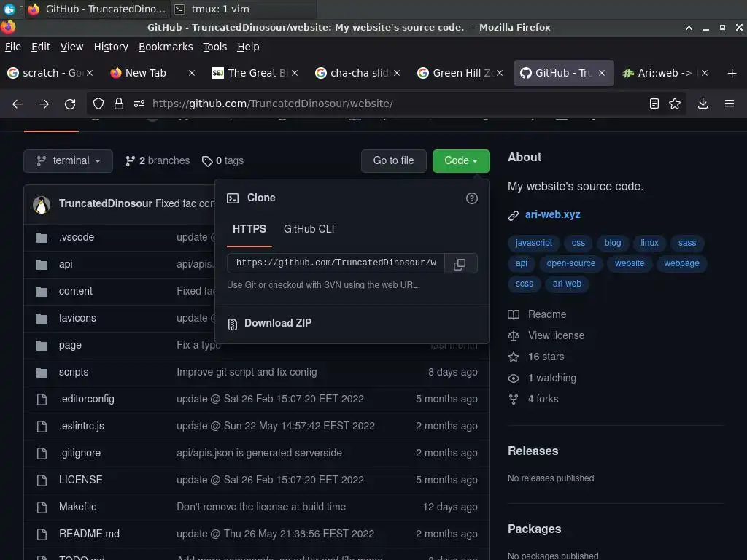The width and height of the screenshot is (747, 560).
Task: Click the TruncatedDinosour penguin avatar
Action: [42, 205]
